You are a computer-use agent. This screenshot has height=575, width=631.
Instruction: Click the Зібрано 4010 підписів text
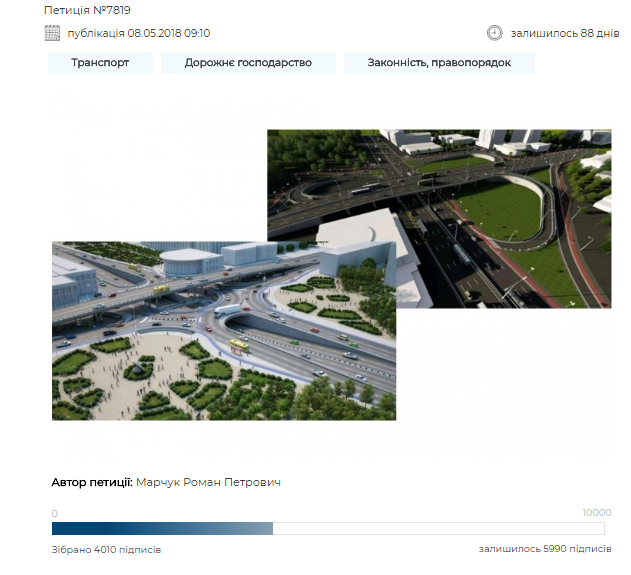[106, 550]
